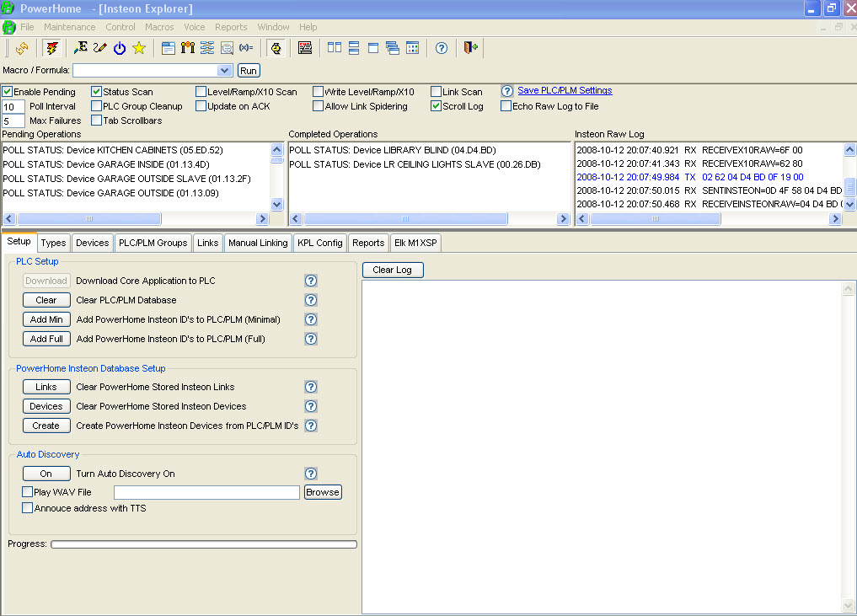Open help for Save PLC/PLM Settings

(507, 91)
